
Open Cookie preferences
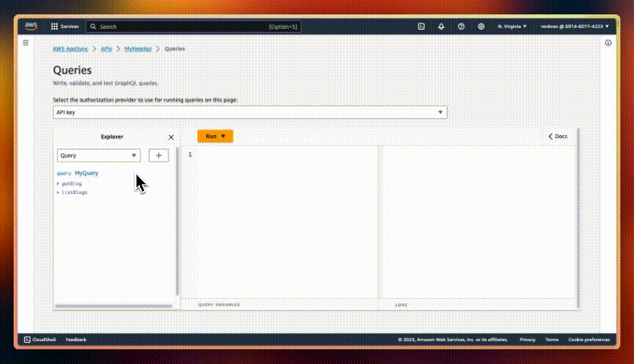589,340
